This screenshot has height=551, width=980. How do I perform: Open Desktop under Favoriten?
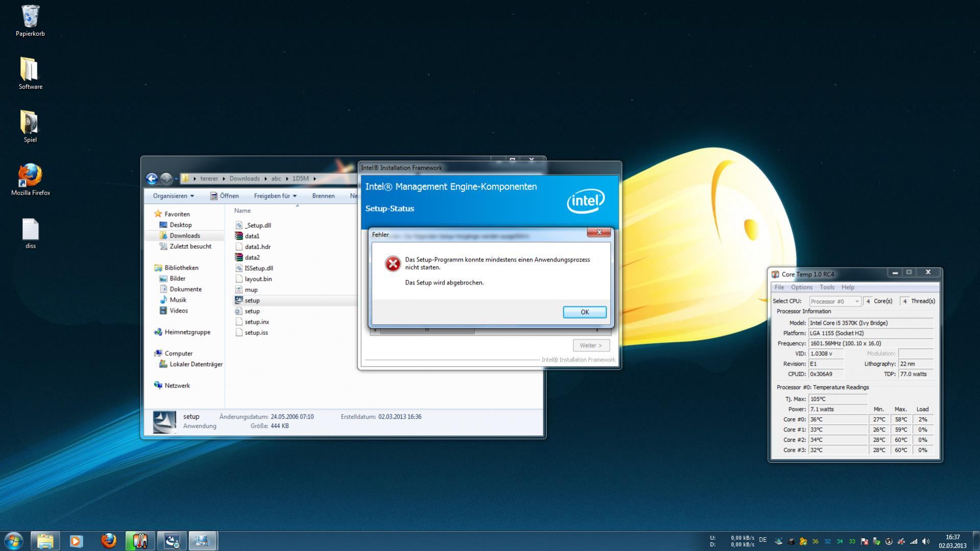tap(180, 225)
